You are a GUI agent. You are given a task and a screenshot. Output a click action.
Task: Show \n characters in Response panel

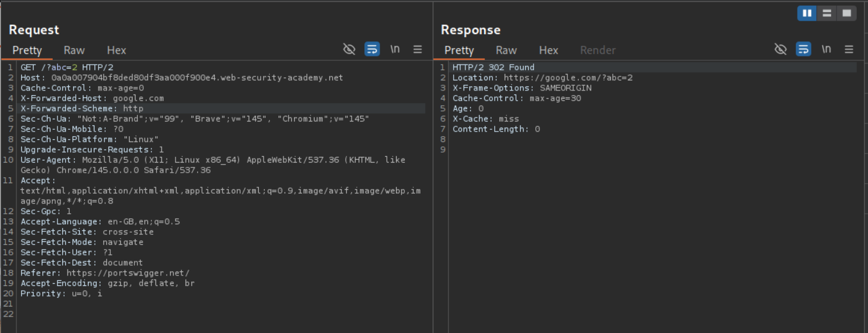click(x=826, y=49)
